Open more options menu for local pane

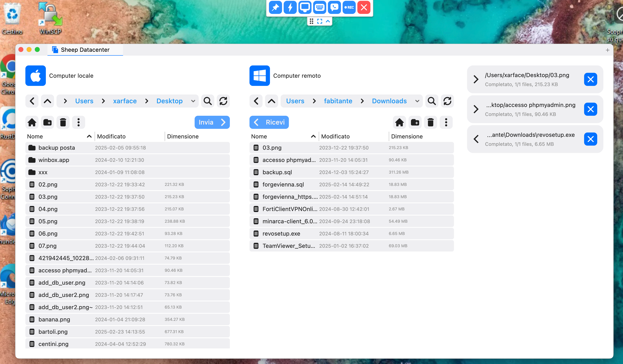coord(79,122)
